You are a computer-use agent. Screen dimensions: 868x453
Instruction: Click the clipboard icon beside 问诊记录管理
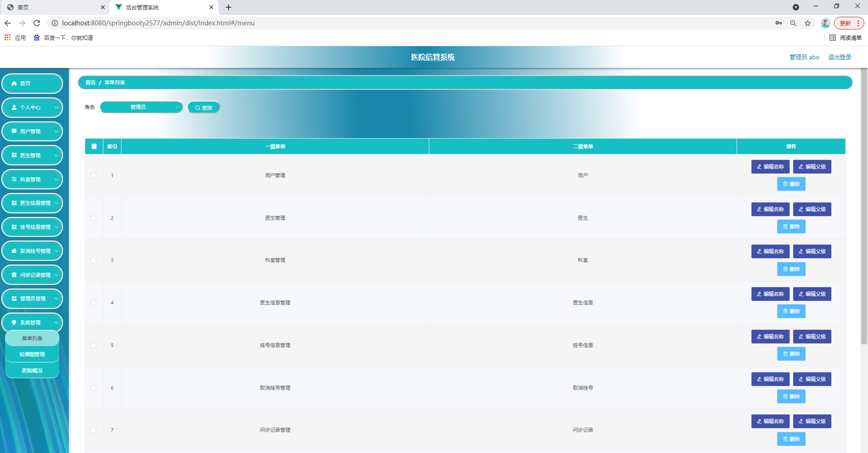[x=14, y=275]
